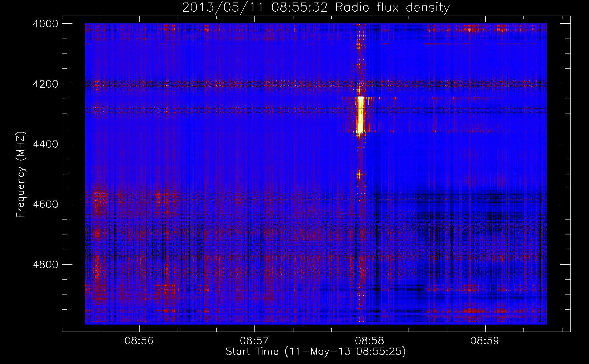Click the 08:58 time axis label
Image resolution: width=589 pixels, height=364 pixels.
click(x=369, y=341)
